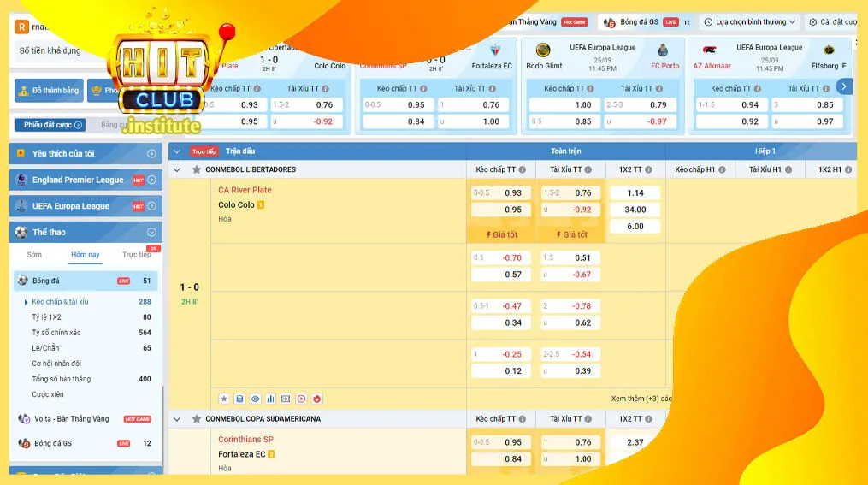Click info icon next to Tài Xỉu TT in LIBERTADORES header
The width and height of the screenshot is (868, 485).
pos(588,170)
